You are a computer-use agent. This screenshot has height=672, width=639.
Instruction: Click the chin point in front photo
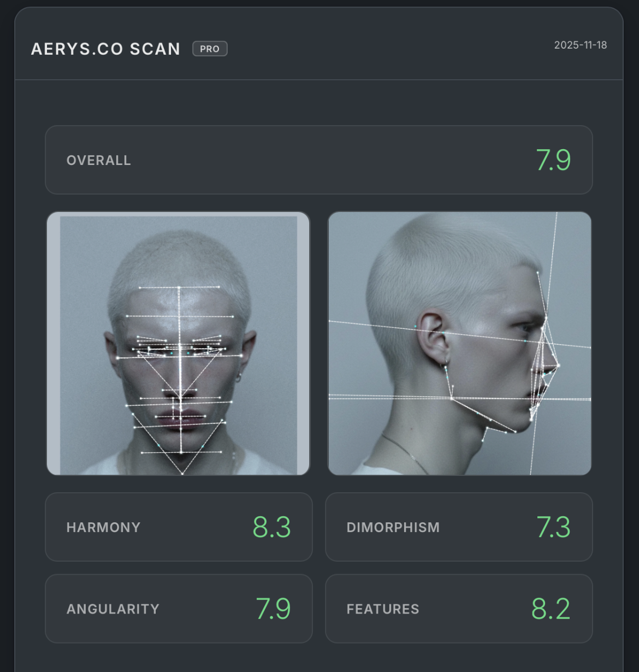[x=181, y=452]
